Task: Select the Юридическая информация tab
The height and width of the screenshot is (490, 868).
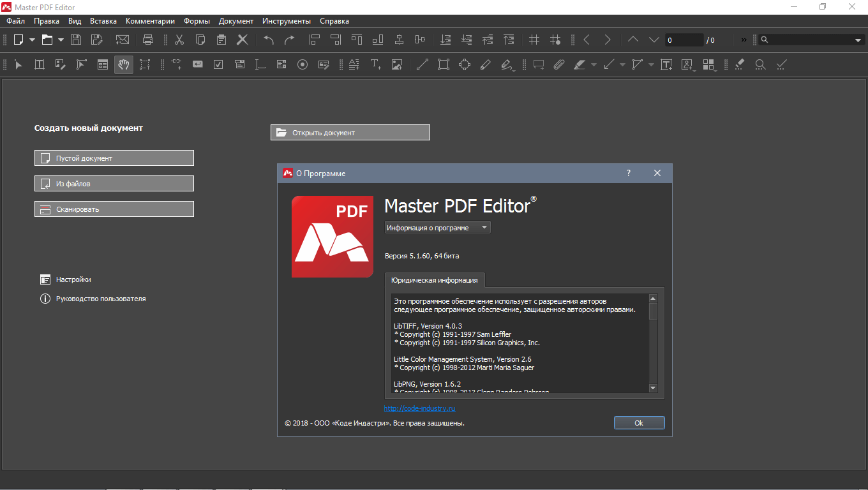Action: tap(435, 280)
